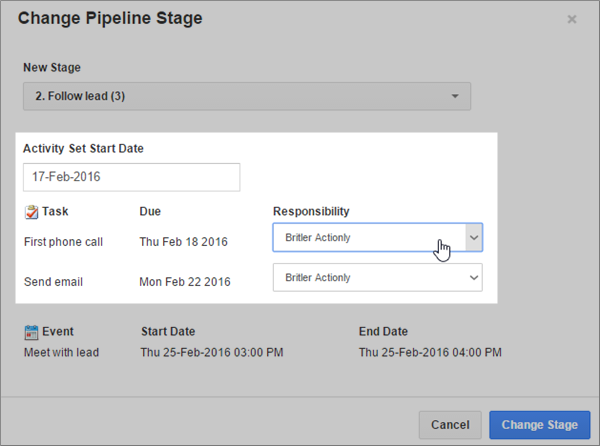Select the 'Send email' task text
This screenshot has height=446, width=600.
53,282
